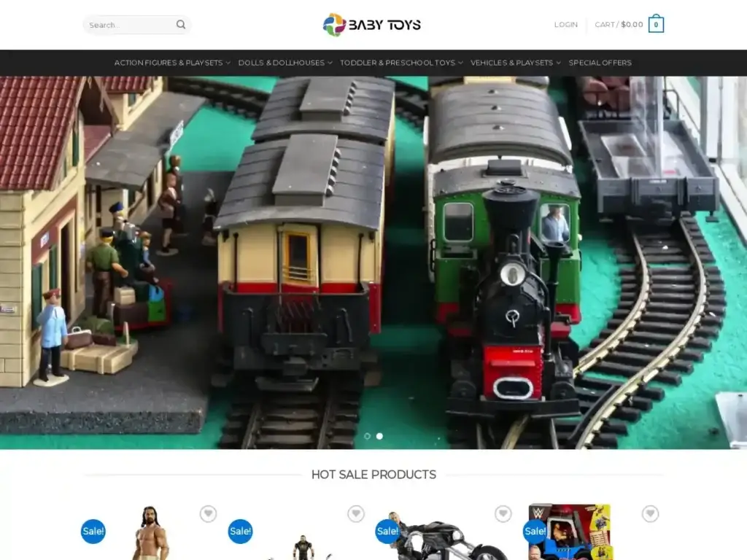The height and width of the screenshot is (560, 747).
Task: Click wishlist heart on fourth product
Action: (650, 514)
